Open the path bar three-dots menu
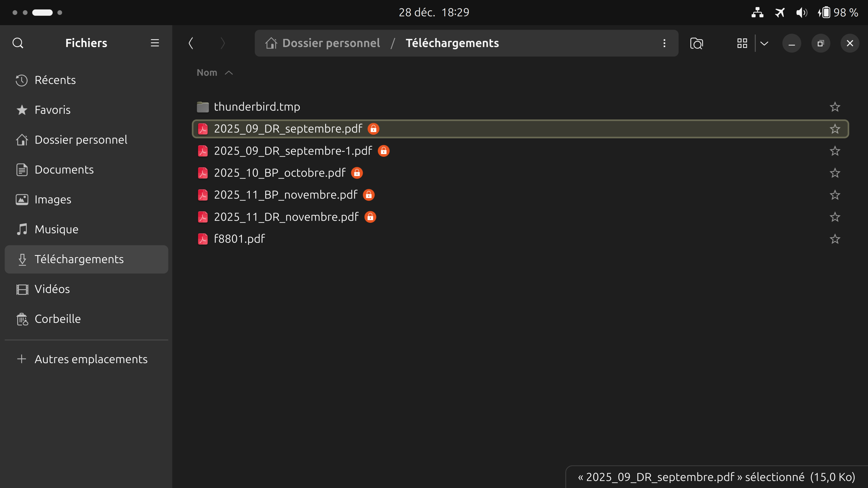This screenshot has width=868, height=488. tap(664, 43)
